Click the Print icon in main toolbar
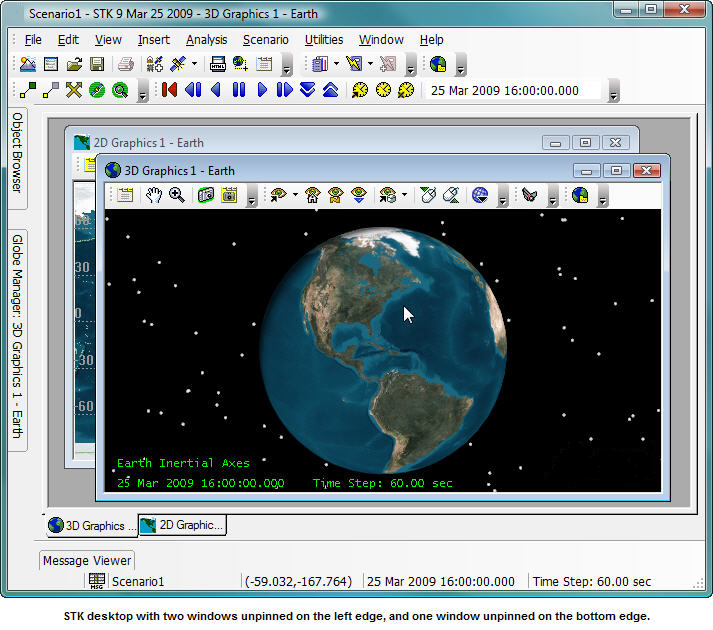The width and height of the screenshot is (713, 630). click(x=125, y=65)
